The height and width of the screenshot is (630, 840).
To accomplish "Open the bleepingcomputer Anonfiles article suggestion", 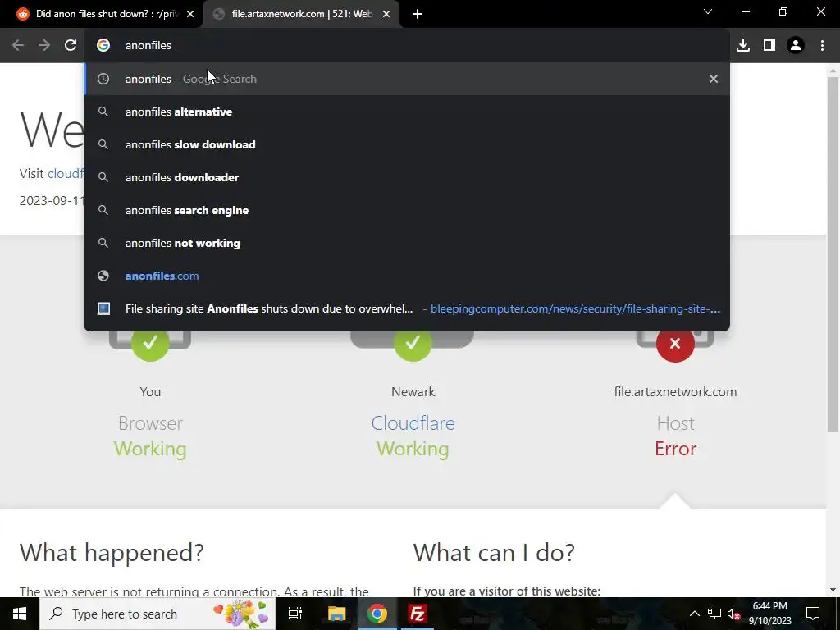I will coord(406,308).
